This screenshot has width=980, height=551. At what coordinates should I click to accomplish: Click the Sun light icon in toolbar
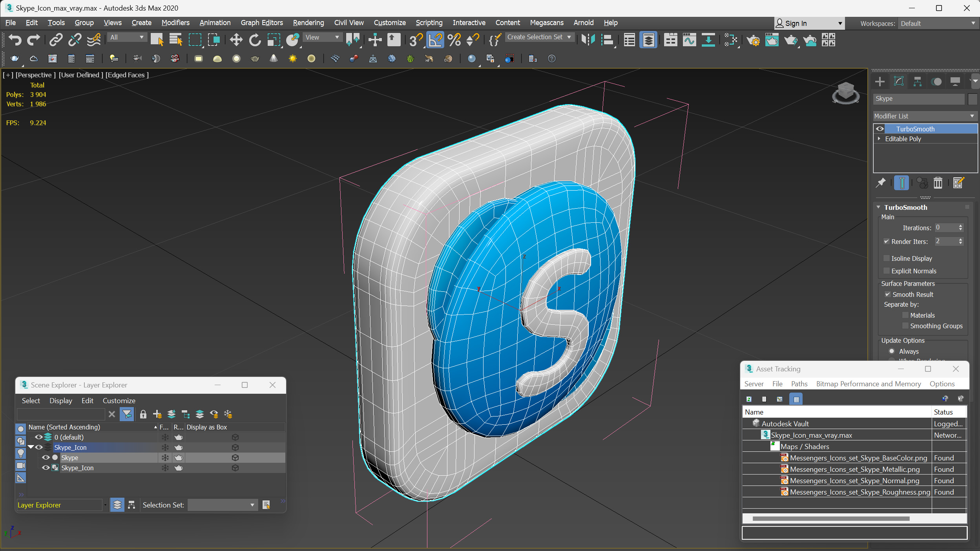(292, 59)
